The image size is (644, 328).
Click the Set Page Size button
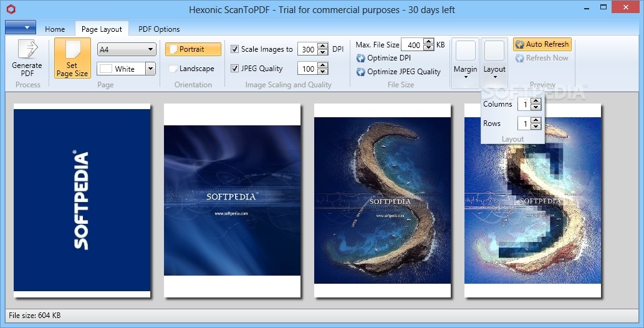coord(72,58)
